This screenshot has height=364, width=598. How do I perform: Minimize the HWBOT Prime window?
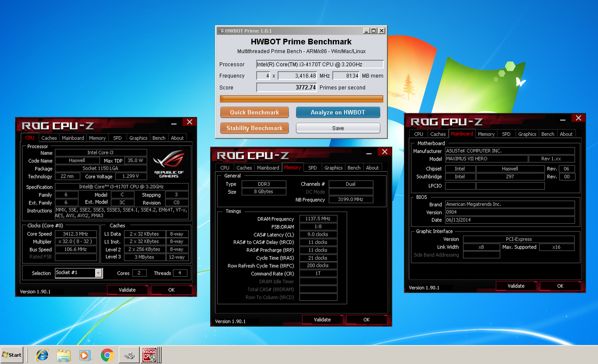[366, 31]
